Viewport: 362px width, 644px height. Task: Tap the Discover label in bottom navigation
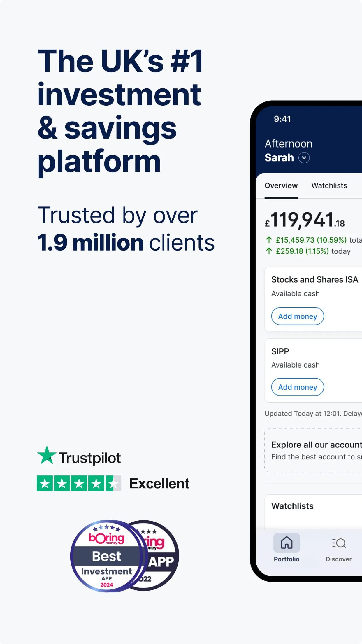pos(338,559)
